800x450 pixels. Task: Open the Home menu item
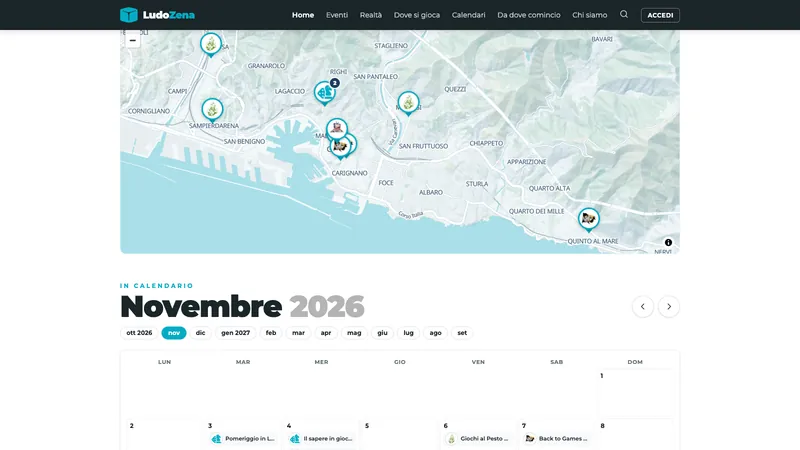pos(303,15)
